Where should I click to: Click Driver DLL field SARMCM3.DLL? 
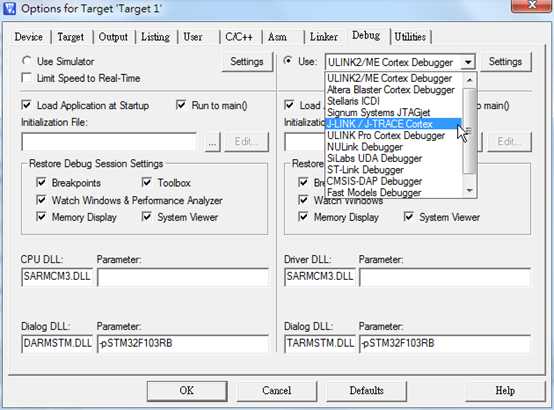[x=320, y=277]
